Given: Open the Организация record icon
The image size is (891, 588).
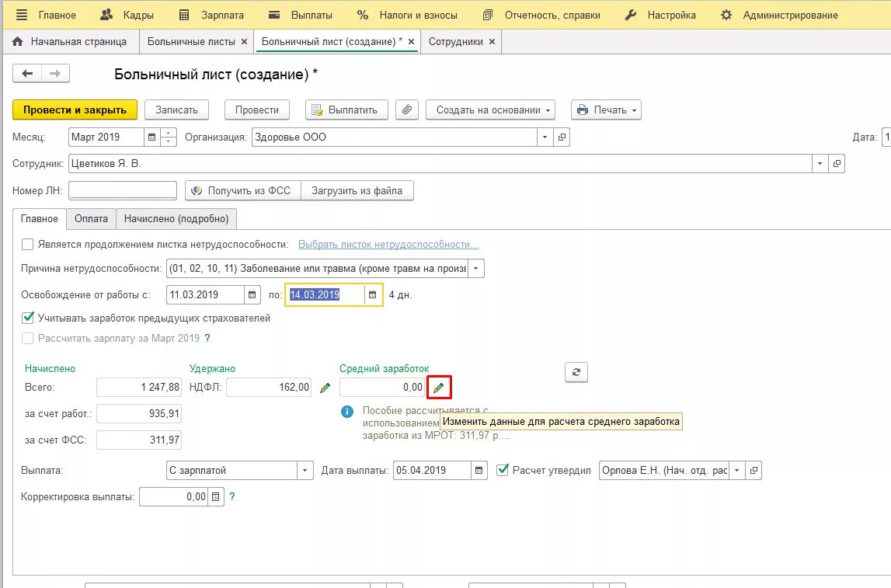Looking at the screenshot, I should coord(562,137).
